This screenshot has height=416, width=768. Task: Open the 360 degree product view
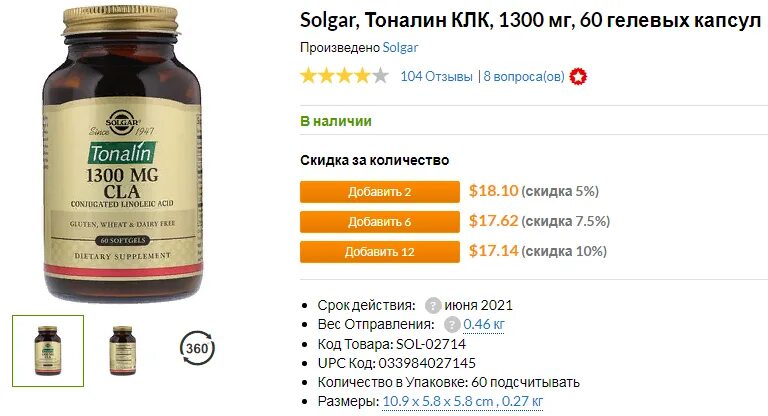(x=197, y=348)
